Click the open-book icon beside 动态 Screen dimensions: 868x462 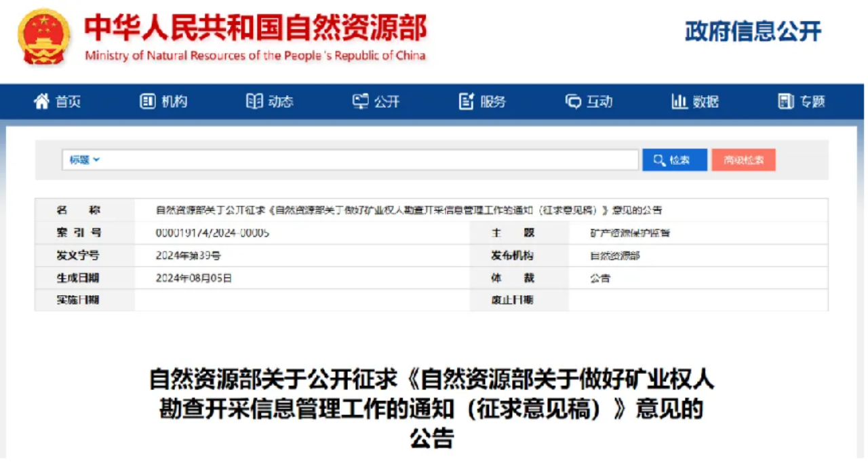[x=254, y=102]
